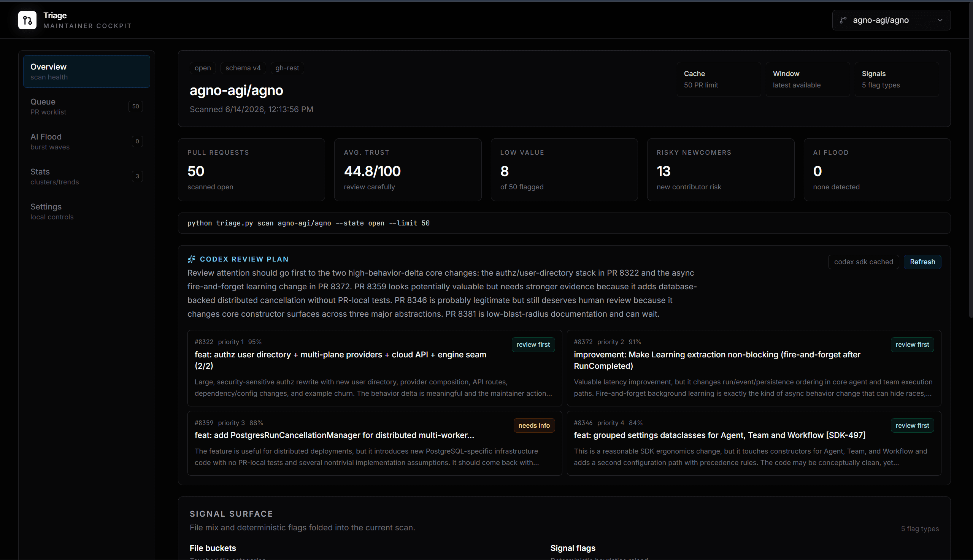Open PR #8372 Learning extraction card
Image resolution: width=973 pixels, height=560 pixels.
(x=754, y=368)
